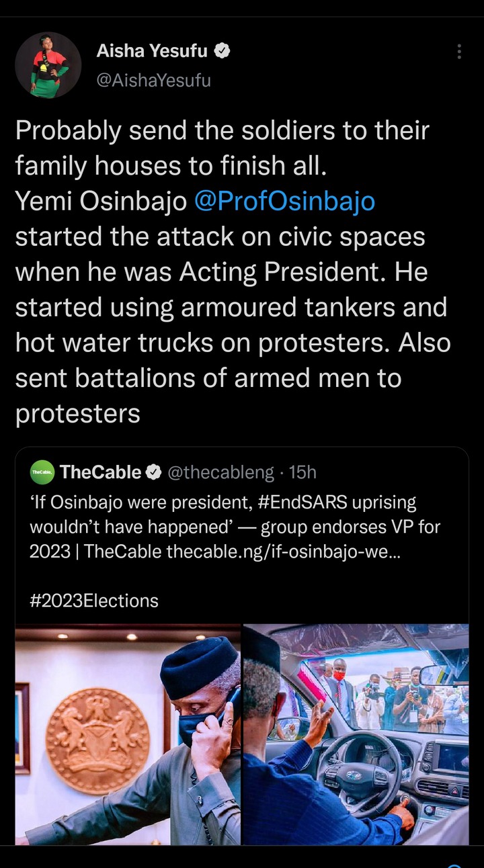Open the 15h timestamp of quoted tweet
The height and width of the screenshot is (868, 484).
tap(302, 473)
